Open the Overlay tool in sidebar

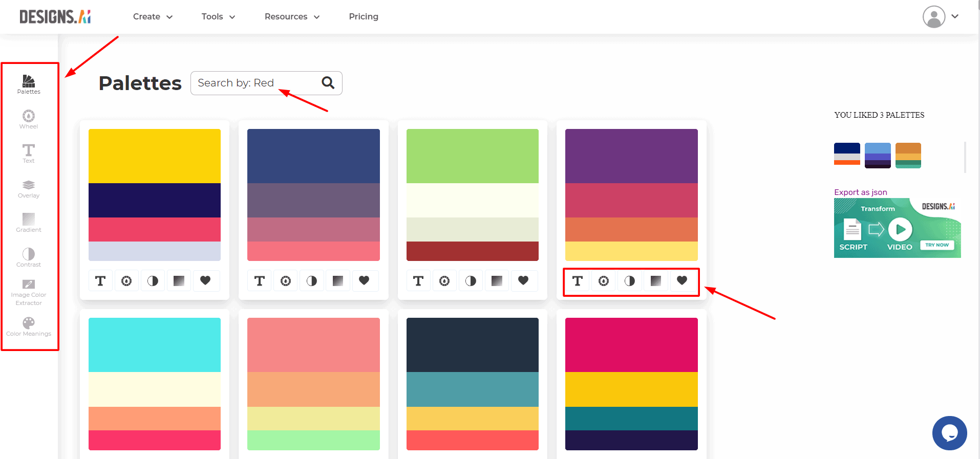tap(29, 188)
